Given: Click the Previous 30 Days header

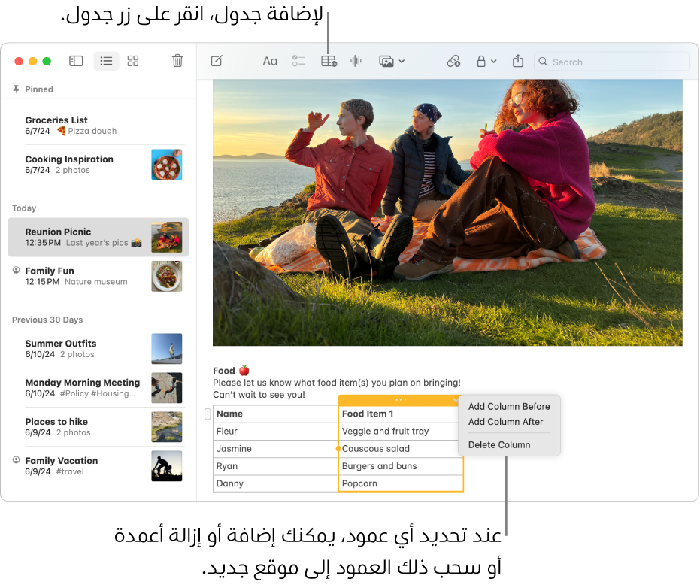Looking at the screenshot, I should 47,320.
